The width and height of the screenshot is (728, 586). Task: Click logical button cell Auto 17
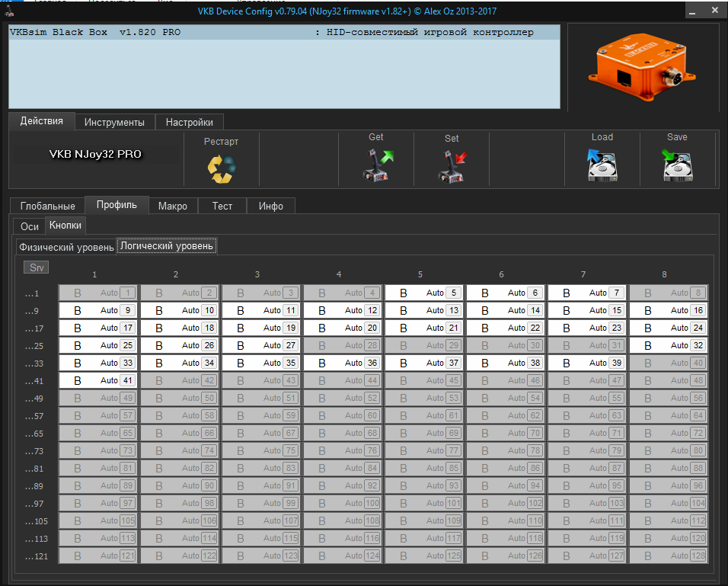point(98,328)
